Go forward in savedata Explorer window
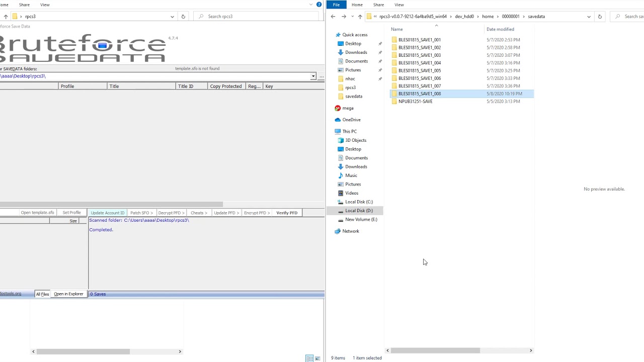The width and height of the screenshot is (644, 362). (x=344, y=17)
